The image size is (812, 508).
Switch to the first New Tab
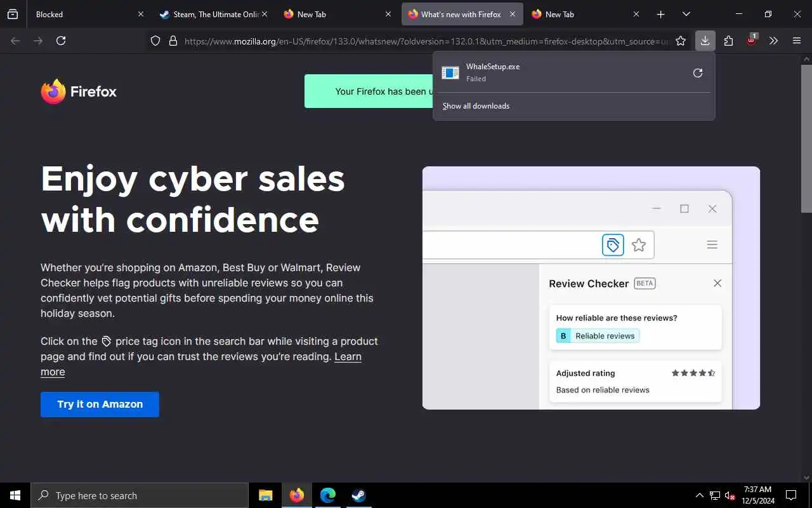(336, 14)
